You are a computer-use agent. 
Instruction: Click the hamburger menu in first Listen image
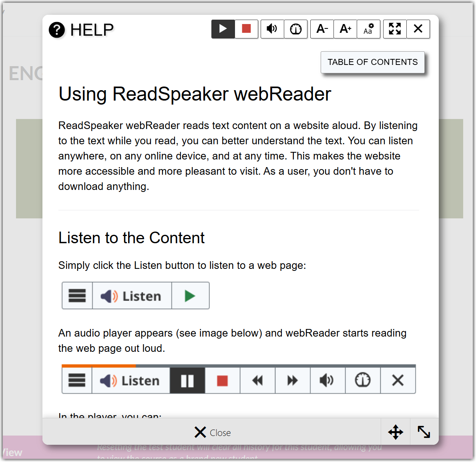click(77, 296)
